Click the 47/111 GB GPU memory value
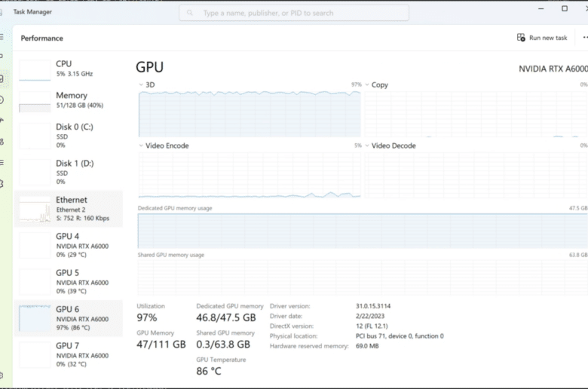588x389 pixels. coord(161,345)
